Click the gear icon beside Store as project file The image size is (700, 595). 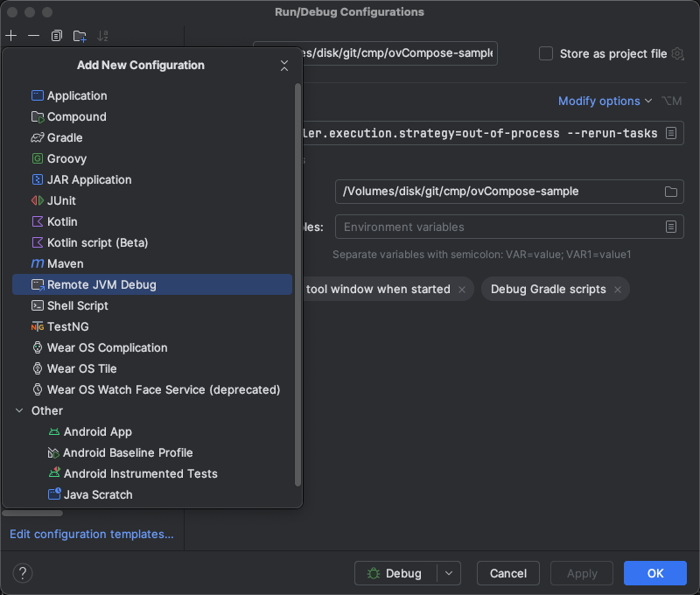pyautogui.click(x=677, y=54)
